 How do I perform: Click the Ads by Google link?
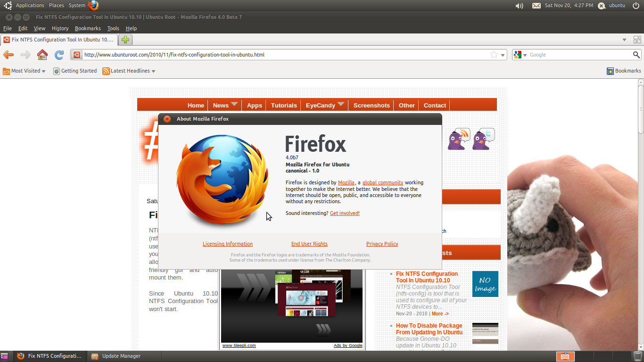pos(348,346)
